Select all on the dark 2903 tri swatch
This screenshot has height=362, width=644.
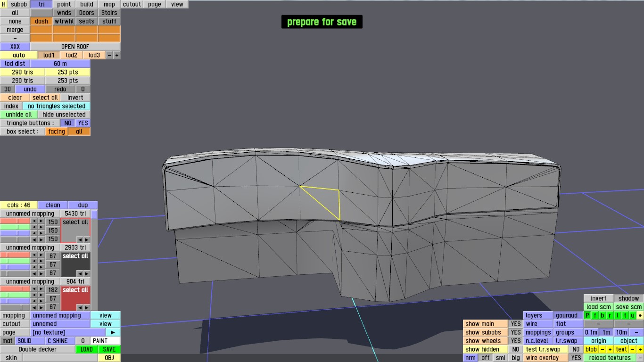pyautogui.click(x=75, y=256)
